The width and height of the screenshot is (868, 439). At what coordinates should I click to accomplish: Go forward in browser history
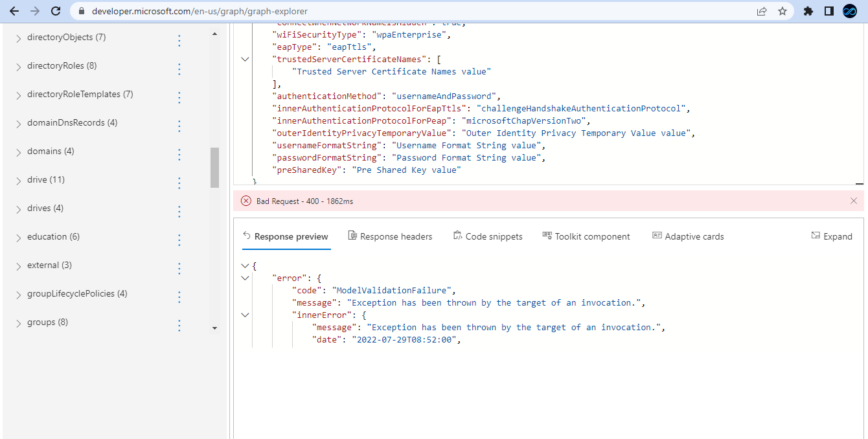point(35,11)
